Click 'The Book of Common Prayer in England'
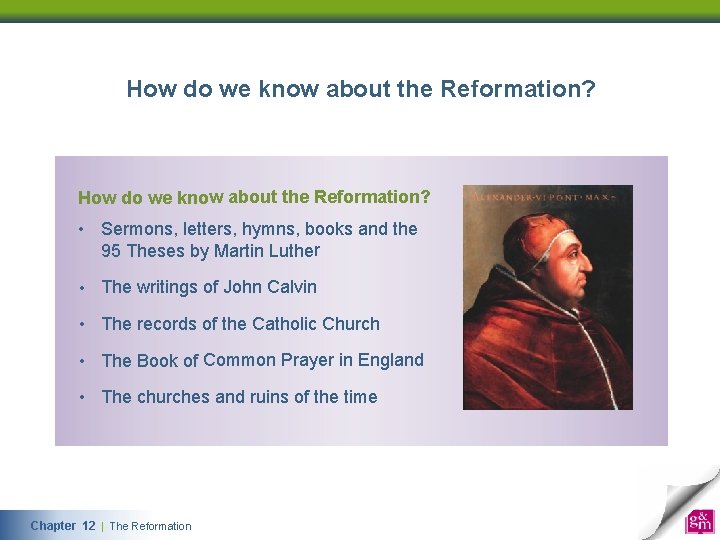Viewport: 720px width, 540px height. [263, 360]
